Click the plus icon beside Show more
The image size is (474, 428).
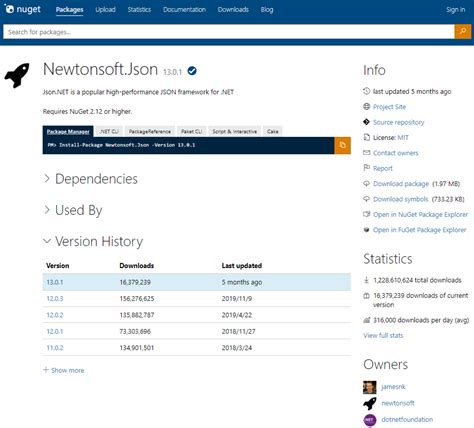[x=46, y=370]
